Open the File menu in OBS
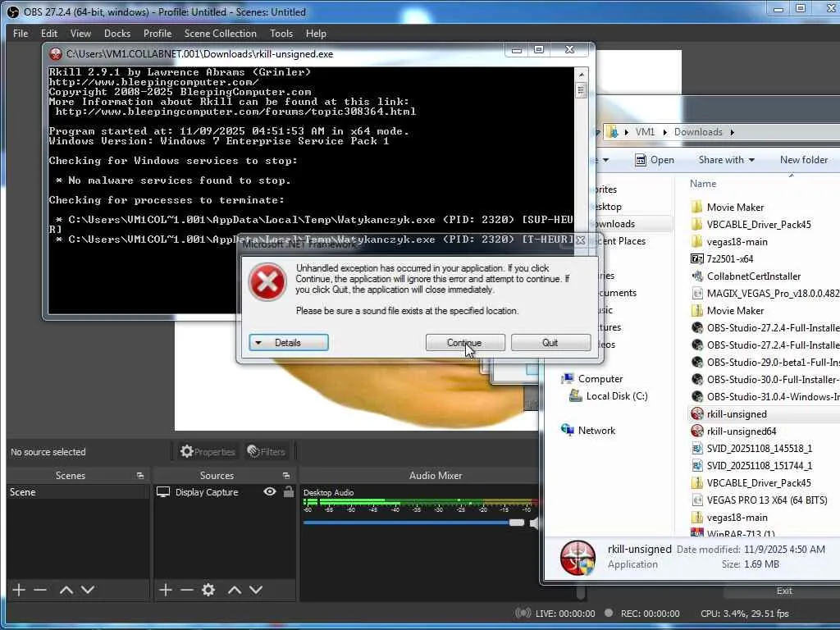 tap(21, 33)
